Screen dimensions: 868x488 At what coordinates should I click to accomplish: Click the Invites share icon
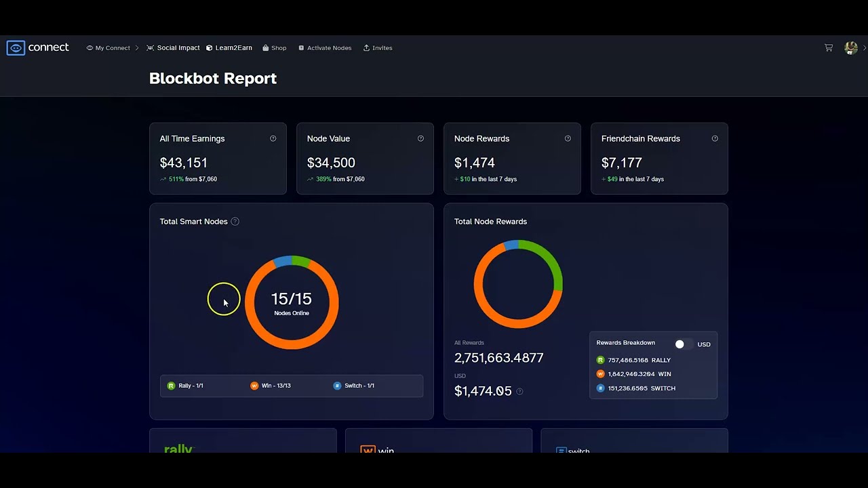[x=366, y=48]
